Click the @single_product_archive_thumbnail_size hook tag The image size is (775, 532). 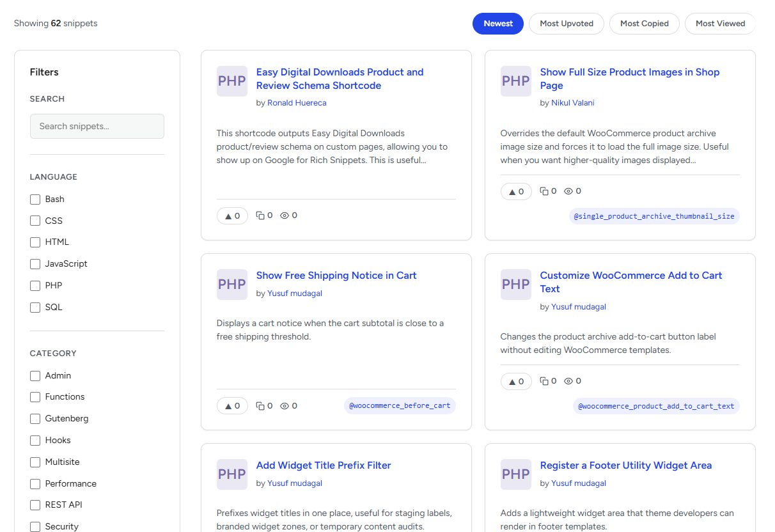click(x=654, y=216)
